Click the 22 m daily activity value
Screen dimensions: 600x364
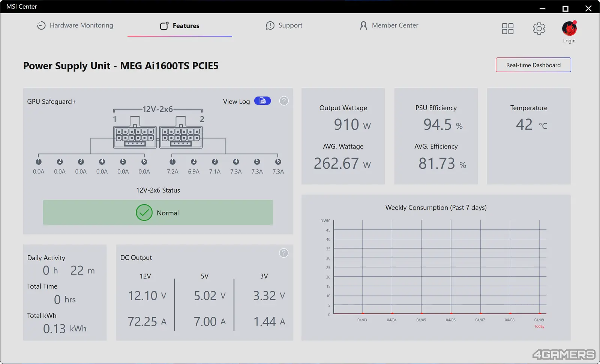82,270
